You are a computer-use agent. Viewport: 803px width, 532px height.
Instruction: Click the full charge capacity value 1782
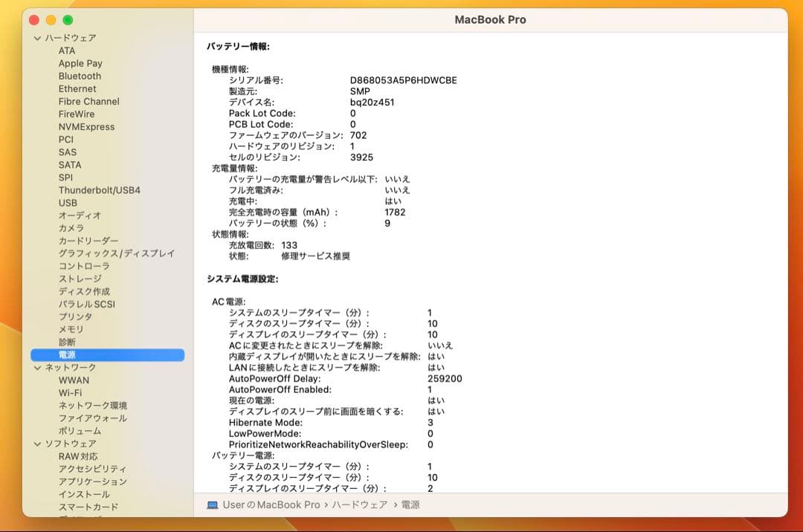[395, 213]
